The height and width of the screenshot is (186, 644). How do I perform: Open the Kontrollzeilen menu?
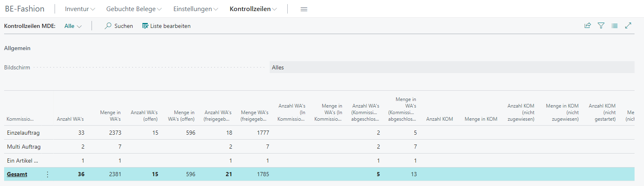pos(253,9)
